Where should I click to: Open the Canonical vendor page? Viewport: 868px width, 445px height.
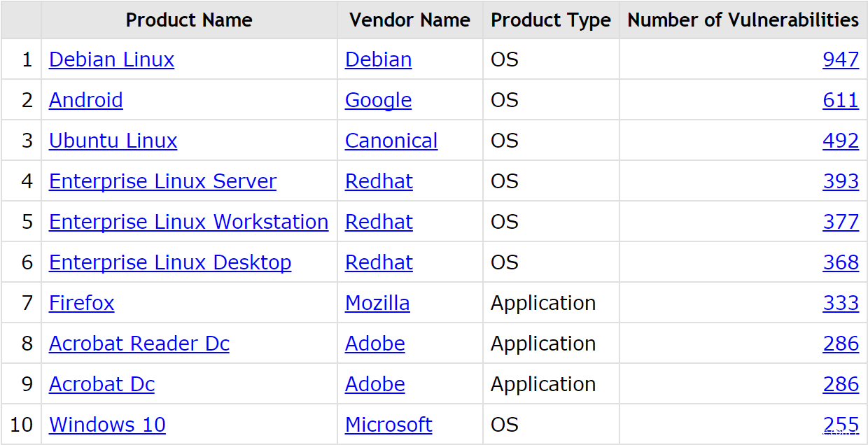tap(391, 141)
